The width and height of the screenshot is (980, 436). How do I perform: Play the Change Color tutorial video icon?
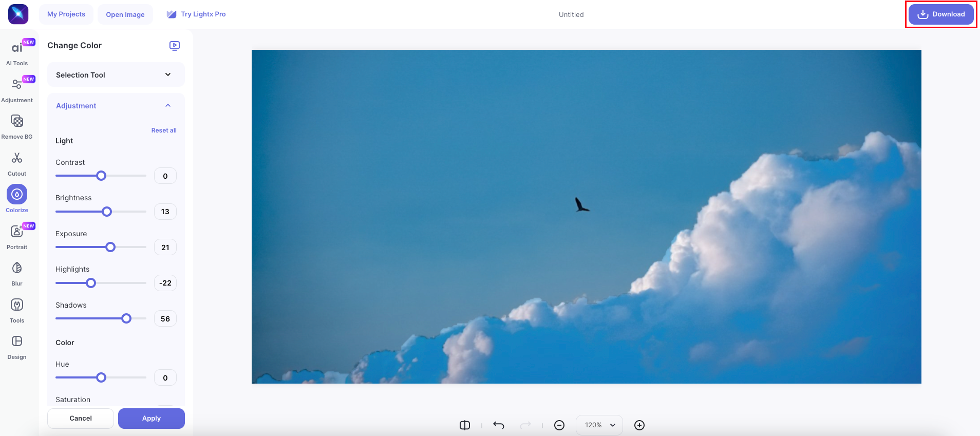(x=175, y=46)
